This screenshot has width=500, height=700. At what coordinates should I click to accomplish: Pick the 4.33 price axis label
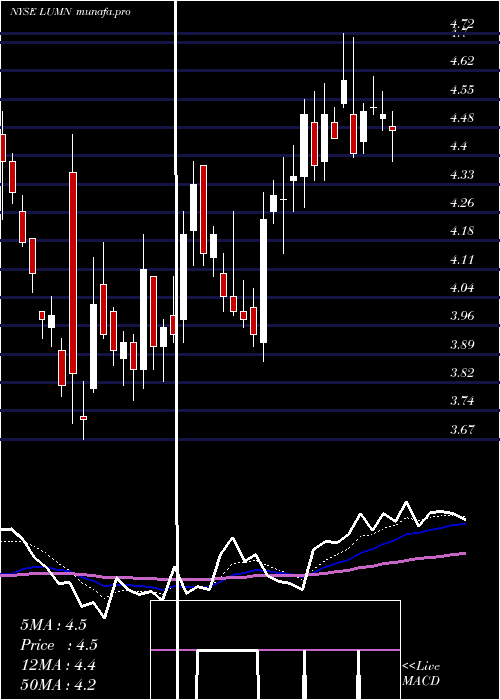click(462, 174)
